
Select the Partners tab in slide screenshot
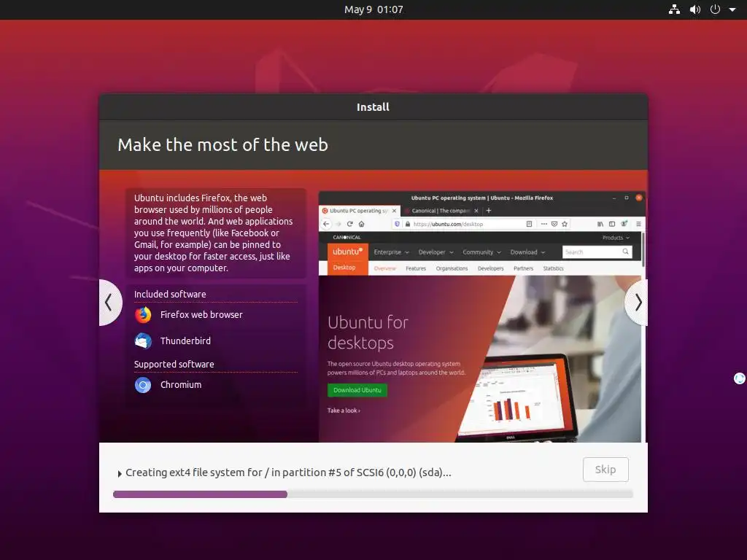[x=523, y=268]
